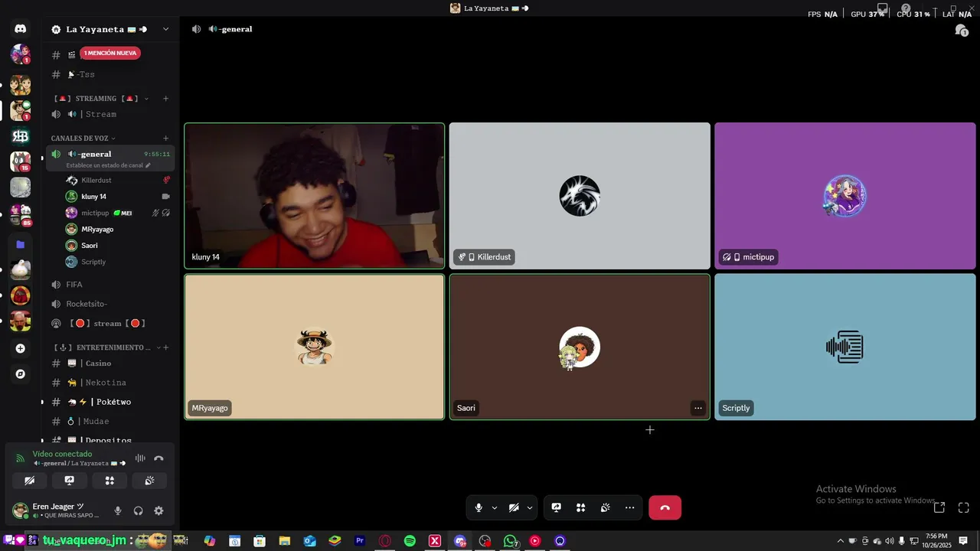Start an activity from call controls bar
Viewport: 980px width, 551px height.
pyautogui.click(x=581, y=507)
